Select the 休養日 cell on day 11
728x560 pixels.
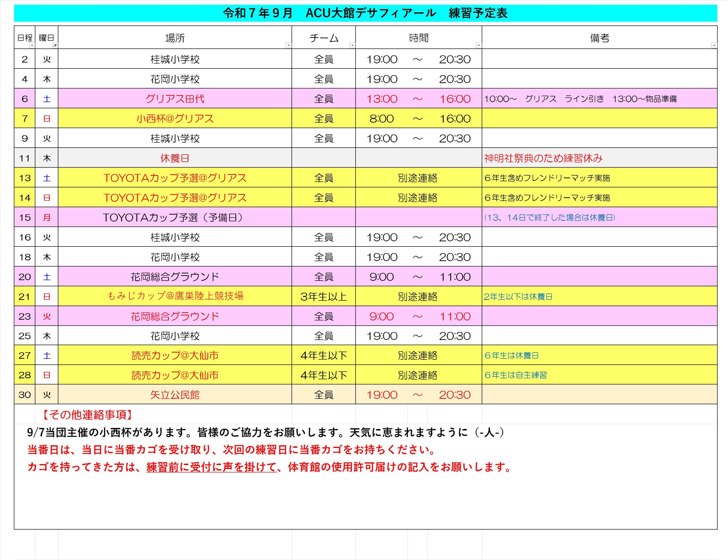[175, 158]
